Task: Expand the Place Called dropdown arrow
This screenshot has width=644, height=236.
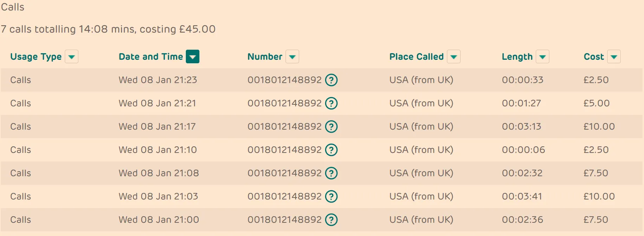Action: (x=454, y=57)
